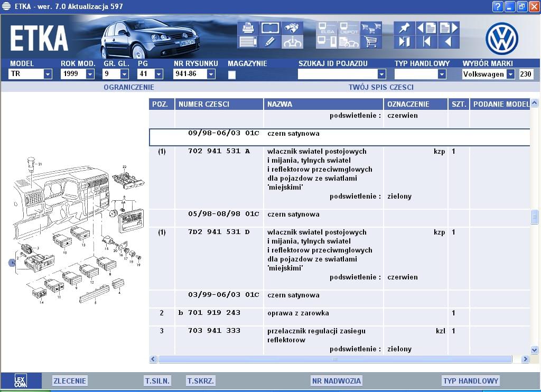Screen dimensions: 541x392
Task: Go to previous page document icon
Action: coord(426,28)
